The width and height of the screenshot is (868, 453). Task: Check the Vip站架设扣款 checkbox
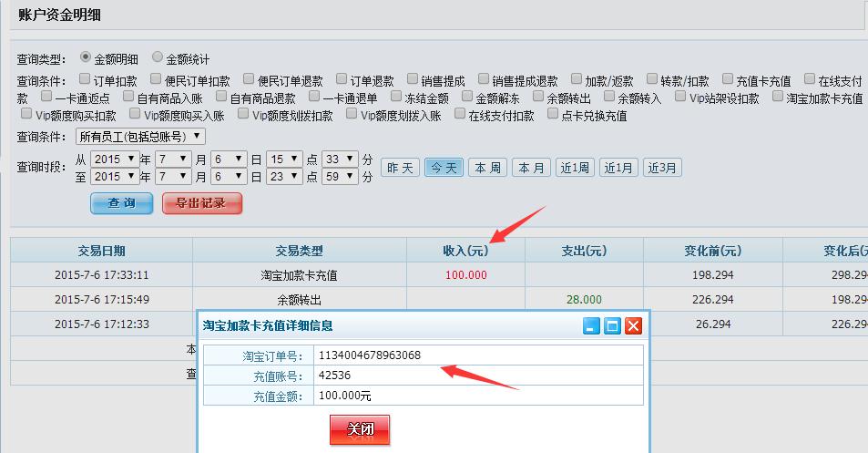pos(680,97)
